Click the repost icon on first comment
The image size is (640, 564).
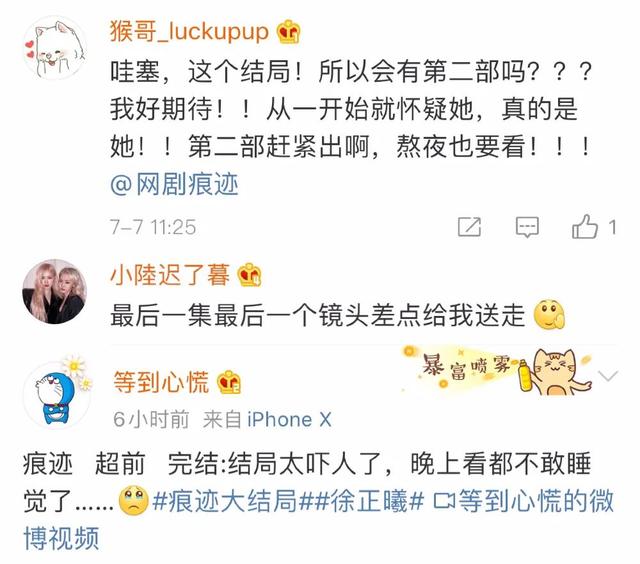469,226
